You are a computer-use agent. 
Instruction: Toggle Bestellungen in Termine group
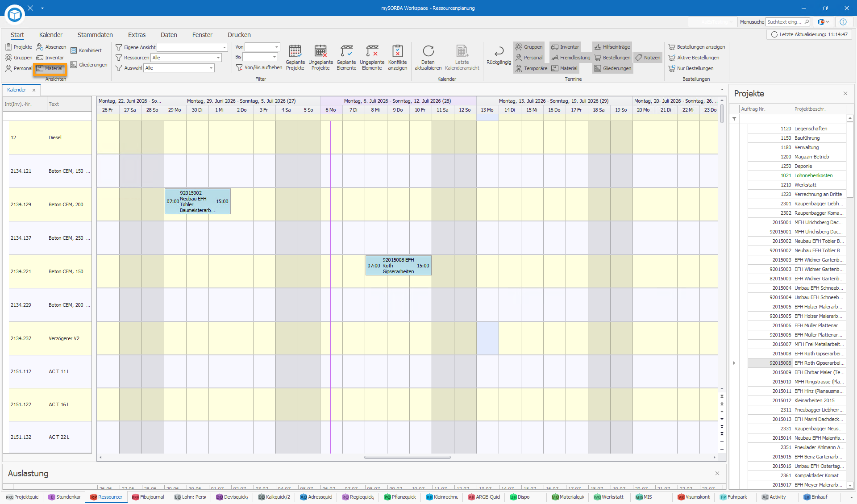[x=612, y=58]
